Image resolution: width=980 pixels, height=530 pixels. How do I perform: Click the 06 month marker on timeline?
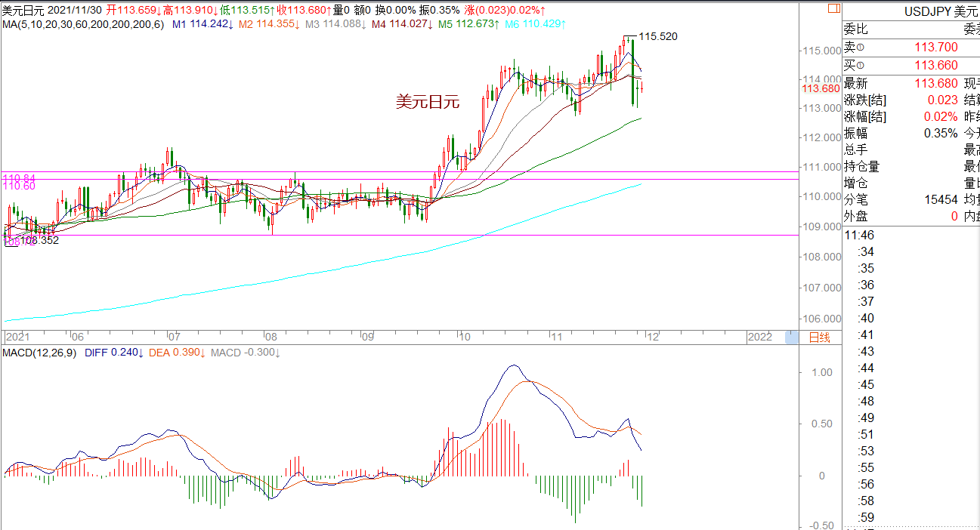point(77,337)
